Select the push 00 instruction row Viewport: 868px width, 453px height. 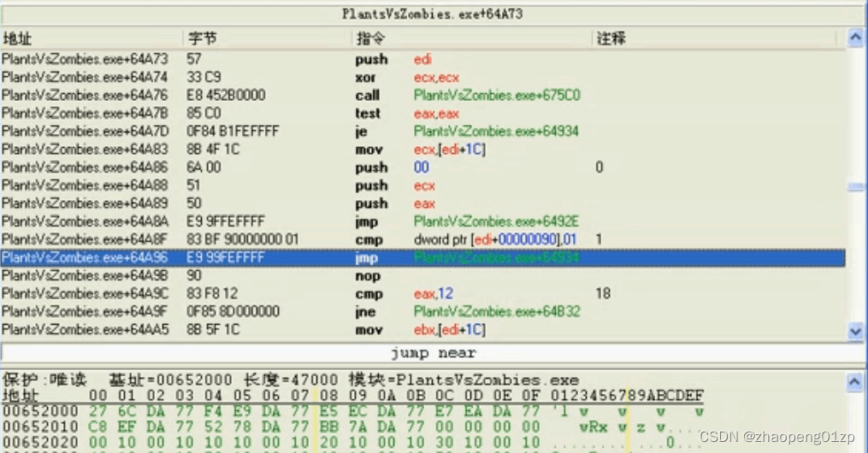coord(423,167)
